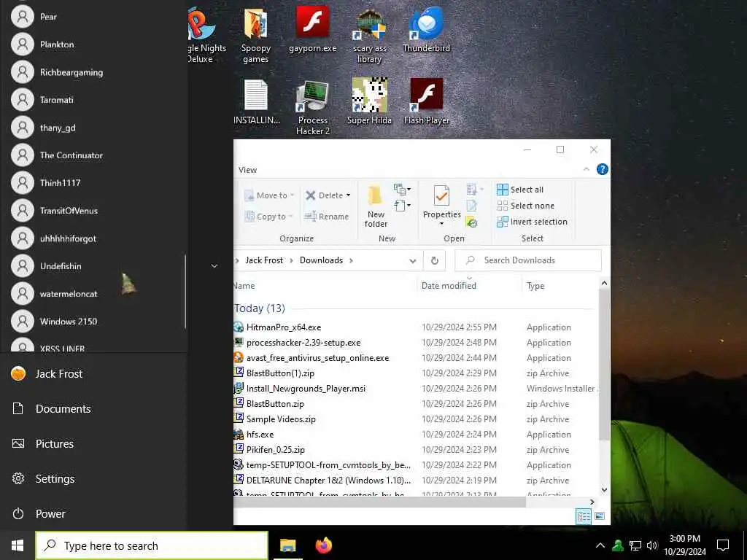This screenshot has width=747, height=560.
Task: Click the taskbar search box
Action: pyautogui.click(x=152, y=545)
